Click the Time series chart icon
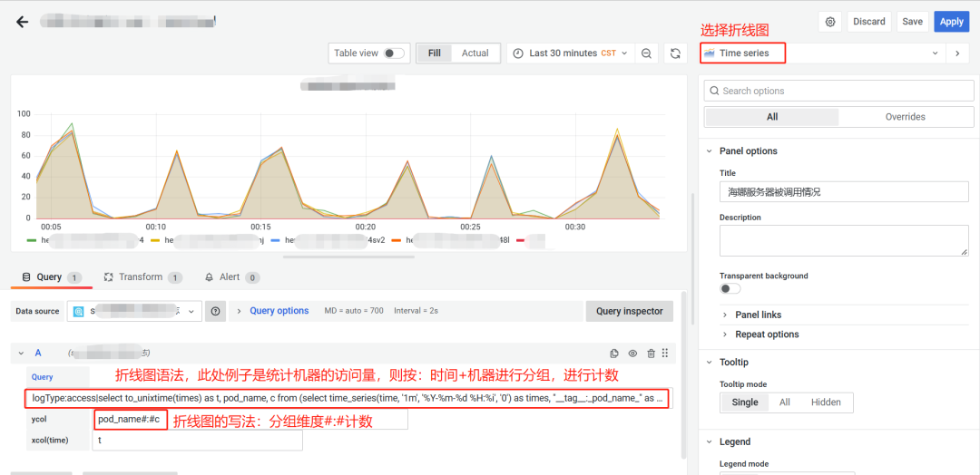This screenshot has height=475, width=980. tap(710, 53)
